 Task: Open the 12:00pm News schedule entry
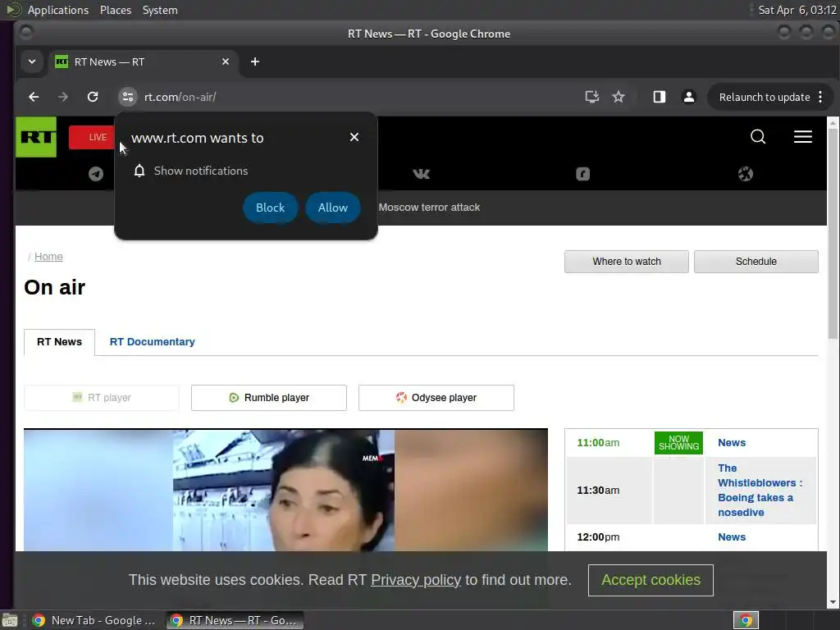pyautogui.click(x=731, y=536)
